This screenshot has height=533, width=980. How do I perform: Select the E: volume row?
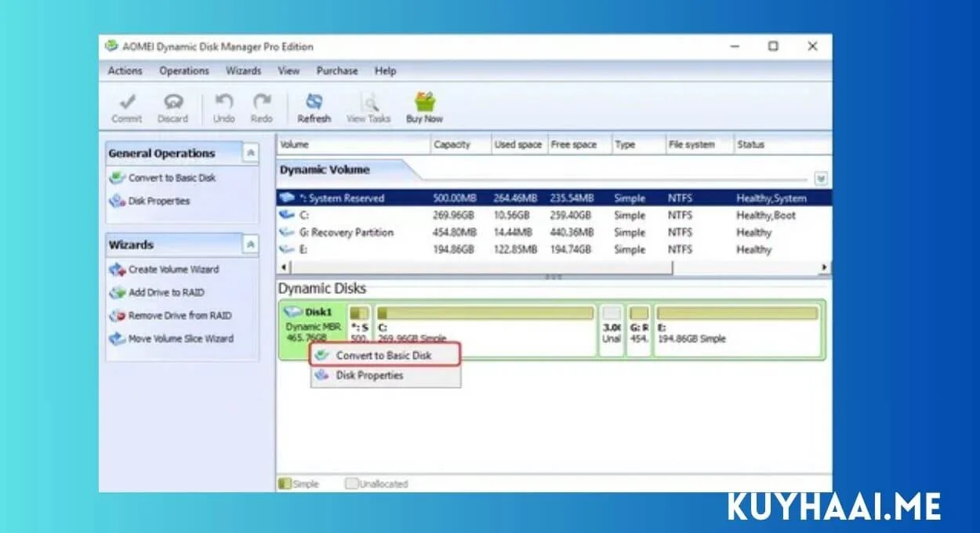(554, 250)
